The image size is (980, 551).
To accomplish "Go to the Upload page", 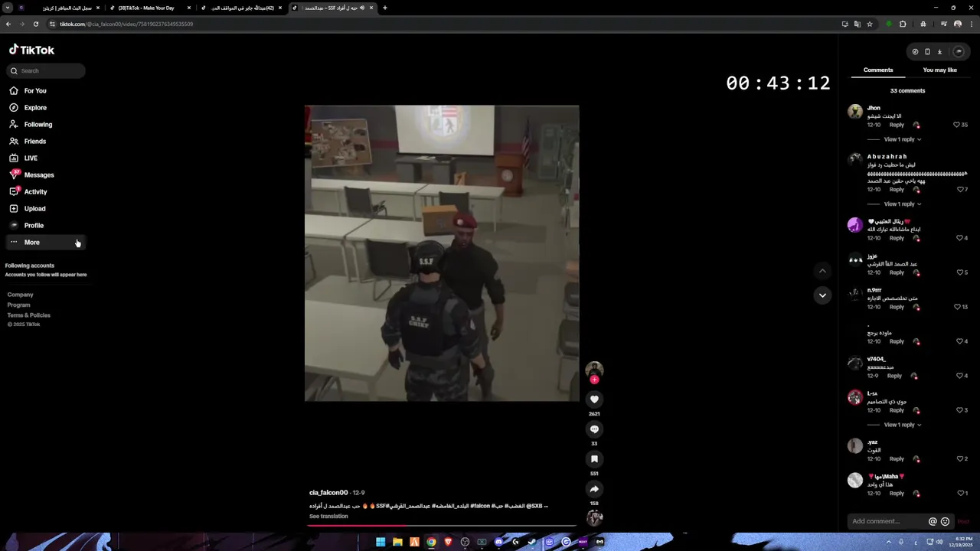I will [x=34, y=208].
